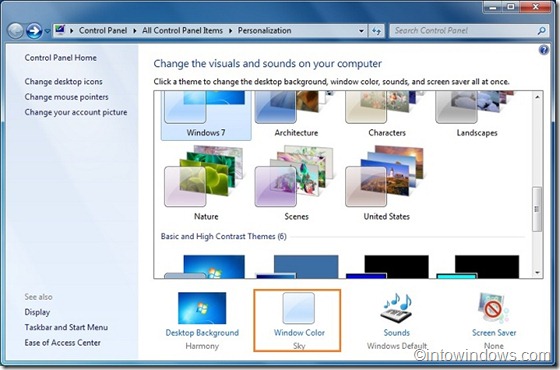The width and height of the screenshot is (560, 370).
Task: Open Ease of Access Center link
Action: pos(62,342)
